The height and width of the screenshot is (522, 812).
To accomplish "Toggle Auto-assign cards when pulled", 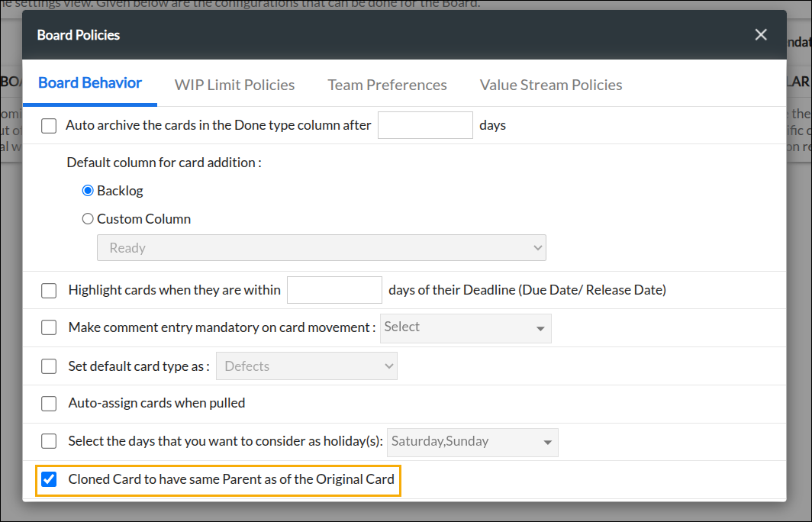I will click(49, 404).
